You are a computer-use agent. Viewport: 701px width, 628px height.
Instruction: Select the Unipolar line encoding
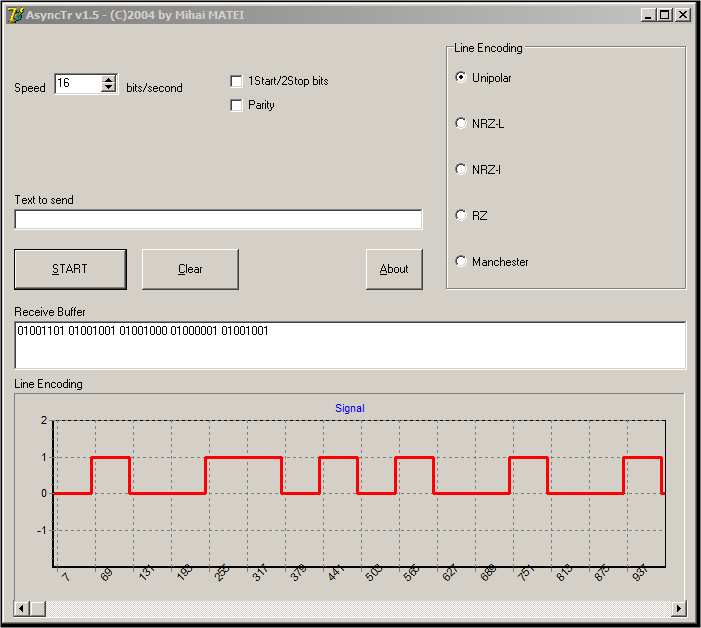tap(461, 77)
